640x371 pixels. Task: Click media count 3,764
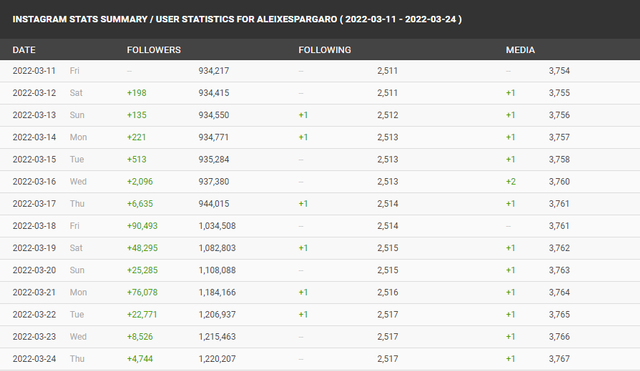pos(559,292)
